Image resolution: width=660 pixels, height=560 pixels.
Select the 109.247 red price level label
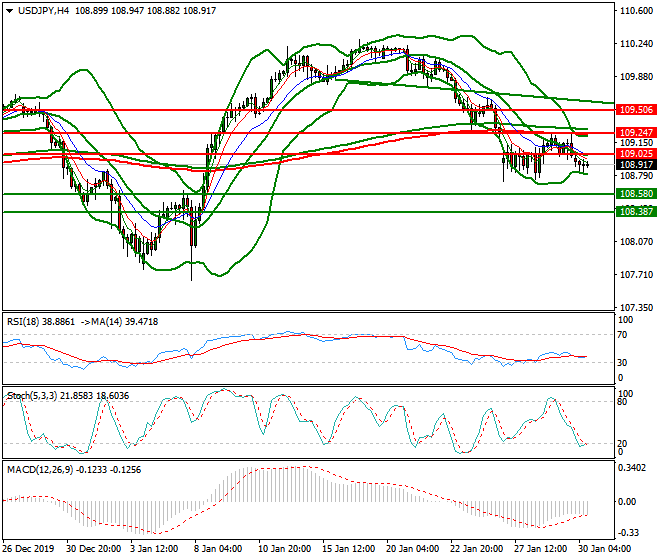click(636, 133)
